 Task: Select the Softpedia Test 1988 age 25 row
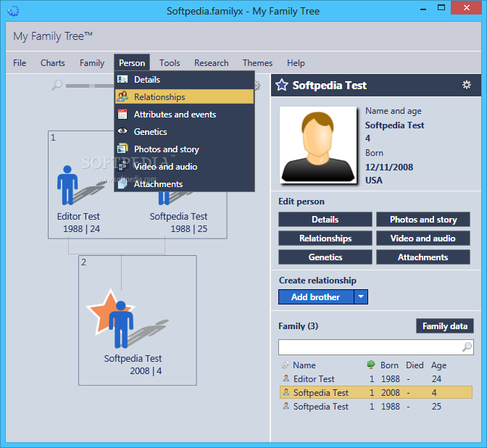coord(376,407)
